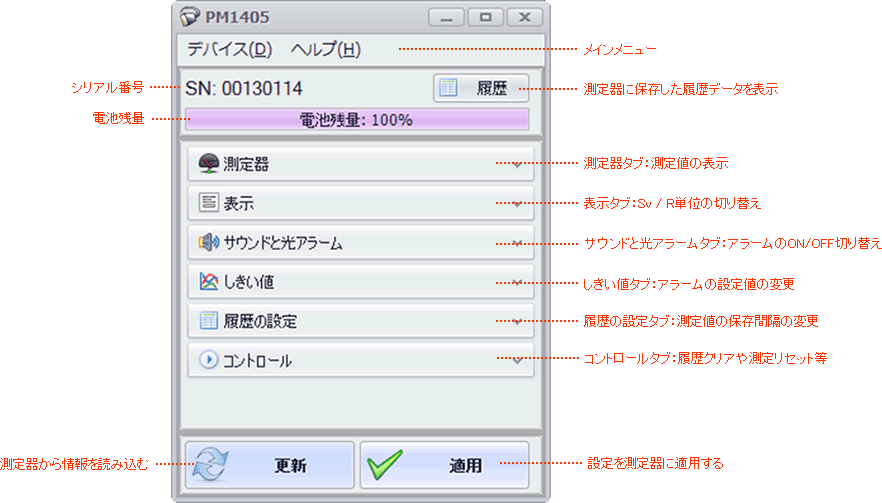Viewport: 882px width, 503px height.
Task: Expand the 測定器 section chevron
Action: click(x=517, y=165)
